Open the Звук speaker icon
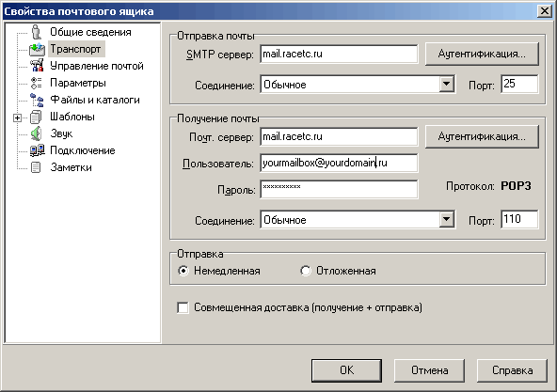This screenshot has height=392, width=557. pos(36,133)
